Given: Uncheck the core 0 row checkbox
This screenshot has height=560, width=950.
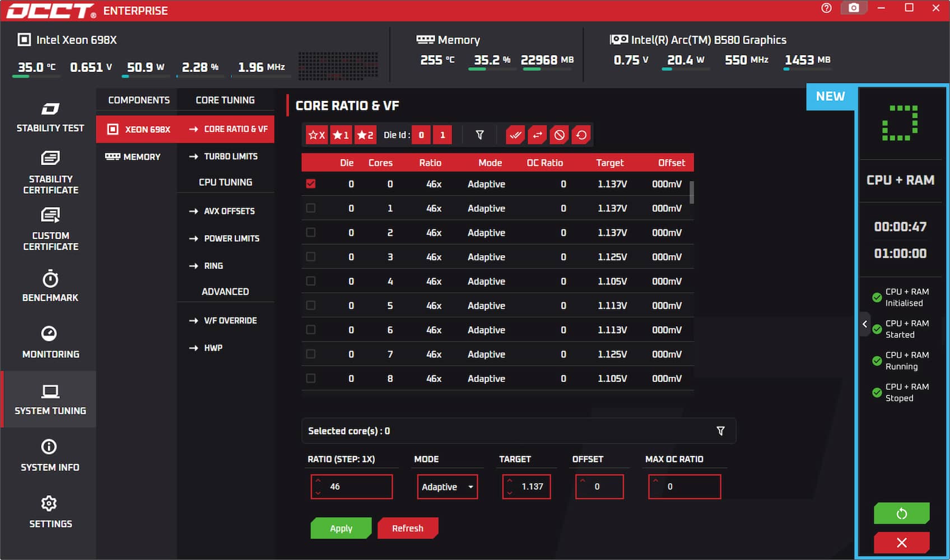Looking at the screenshot, I should [x=311, y=184].
